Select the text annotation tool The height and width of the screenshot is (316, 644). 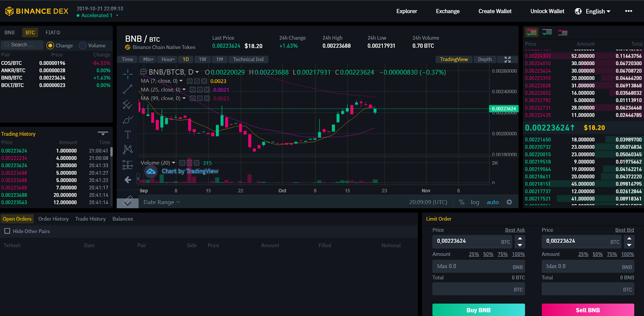click(x=128, y=134)
